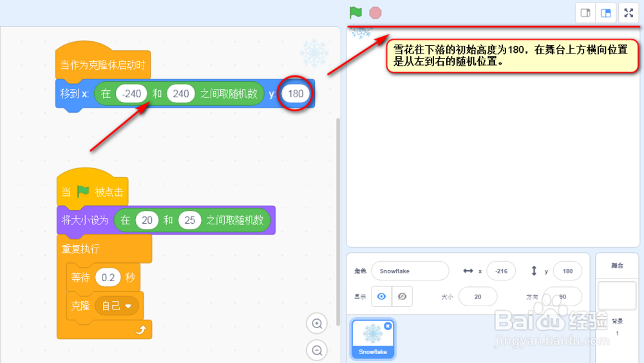
Task: Click the y value 180 in move block
Action: click(296, 93)
